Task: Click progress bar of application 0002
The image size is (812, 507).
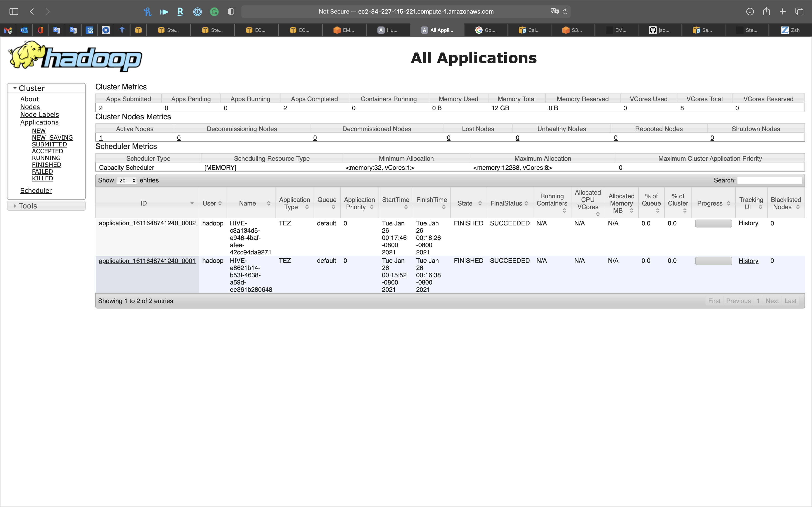Action: pos(713,224)
